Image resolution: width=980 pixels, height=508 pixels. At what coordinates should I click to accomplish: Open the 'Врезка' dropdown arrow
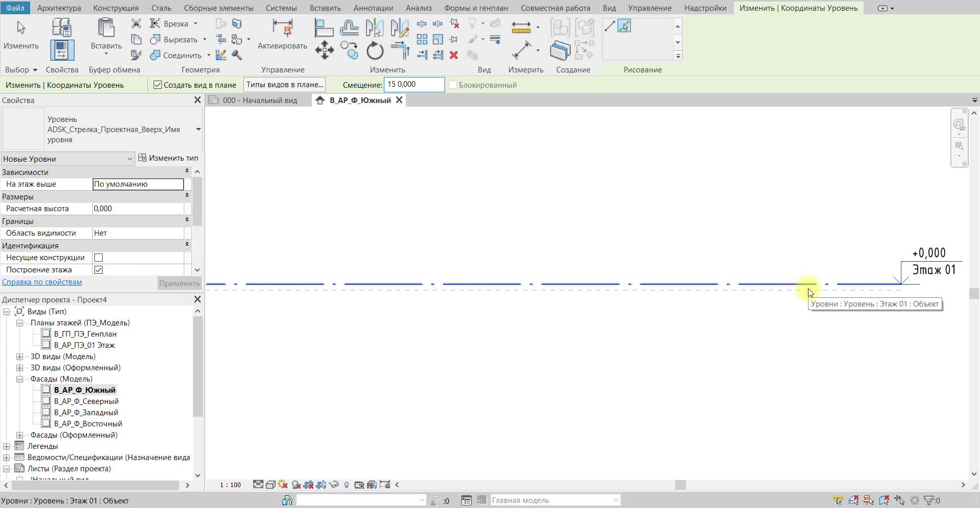click(195, 23)
